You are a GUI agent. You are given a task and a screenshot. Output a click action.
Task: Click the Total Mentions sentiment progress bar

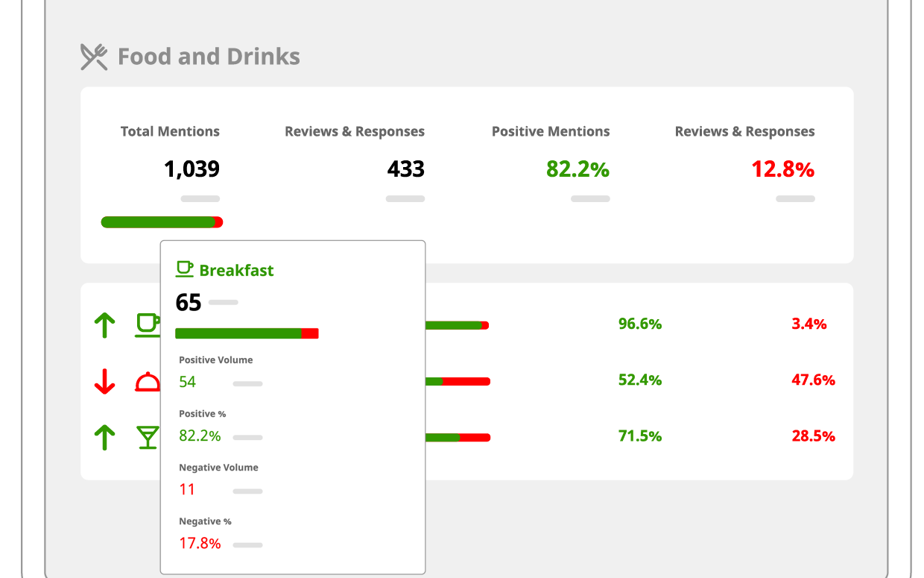coord(162,222)
